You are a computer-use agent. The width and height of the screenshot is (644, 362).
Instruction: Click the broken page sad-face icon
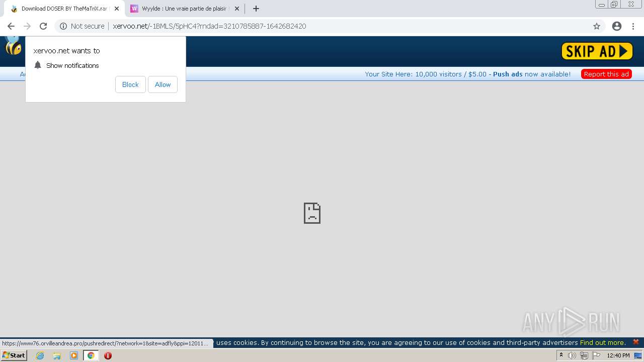(x=312, y=213)
